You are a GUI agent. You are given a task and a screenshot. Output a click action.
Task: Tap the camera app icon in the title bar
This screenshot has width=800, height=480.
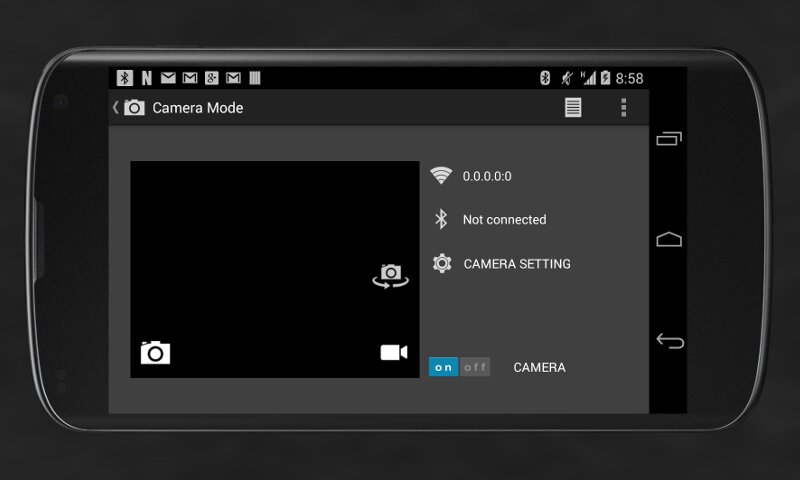pyautogui.click(x=134, y=108)
